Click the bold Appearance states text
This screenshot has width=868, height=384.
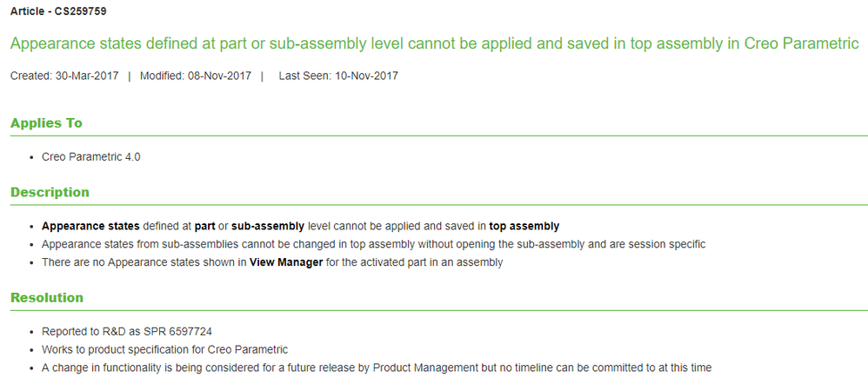point(90,226)
